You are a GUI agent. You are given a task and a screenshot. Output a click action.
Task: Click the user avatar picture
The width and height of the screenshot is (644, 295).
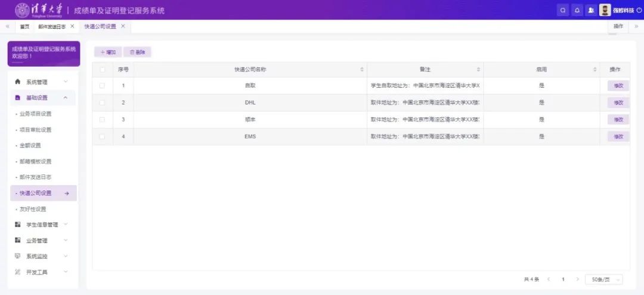tap(605, 10)
